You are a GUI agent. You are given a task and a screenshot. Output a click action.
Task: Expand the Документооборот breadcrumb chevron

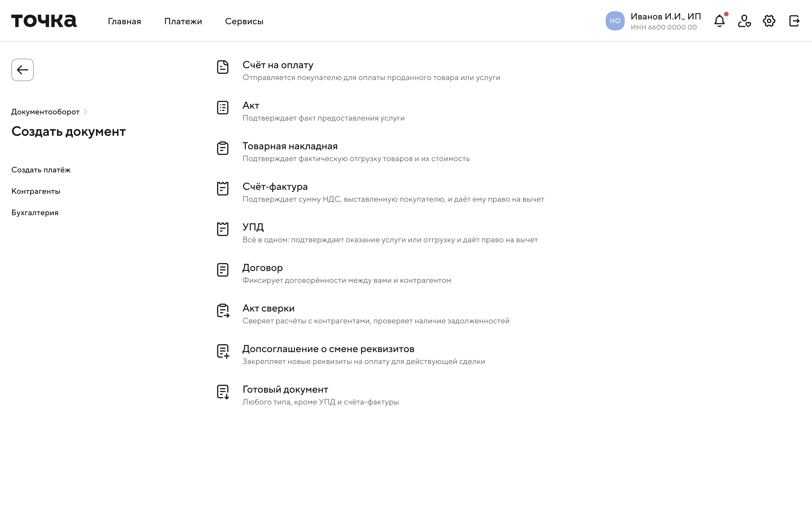[x=85, y=112]
